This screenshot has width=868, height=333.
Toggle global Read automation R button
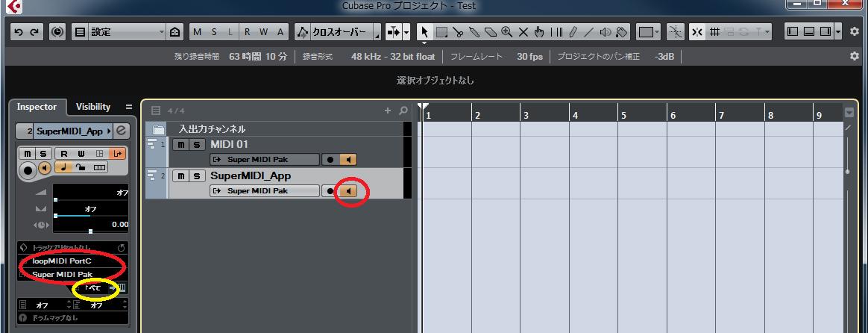(x=247, y=32)
